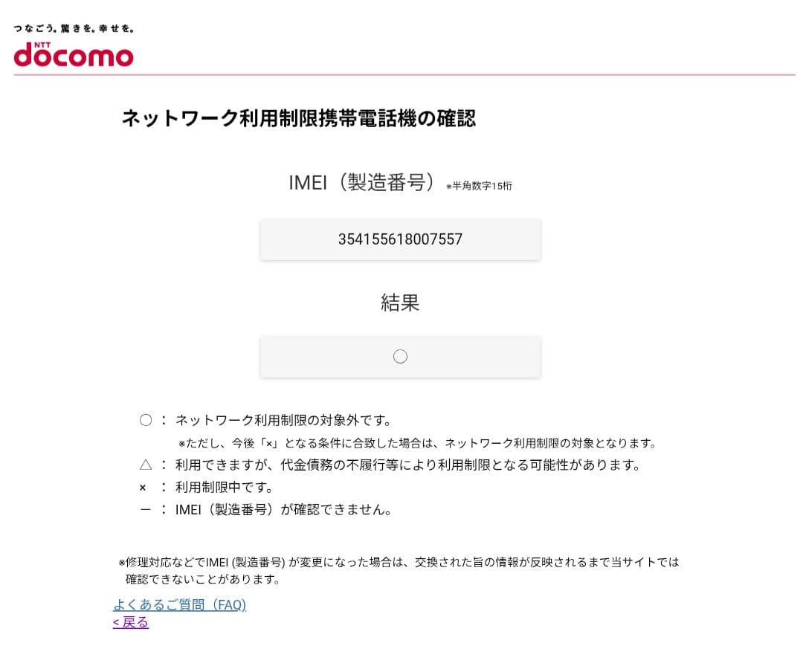Screen dimensions: 803x672
Task: Click the △ symbol in the legend
Action: (146, 465)
